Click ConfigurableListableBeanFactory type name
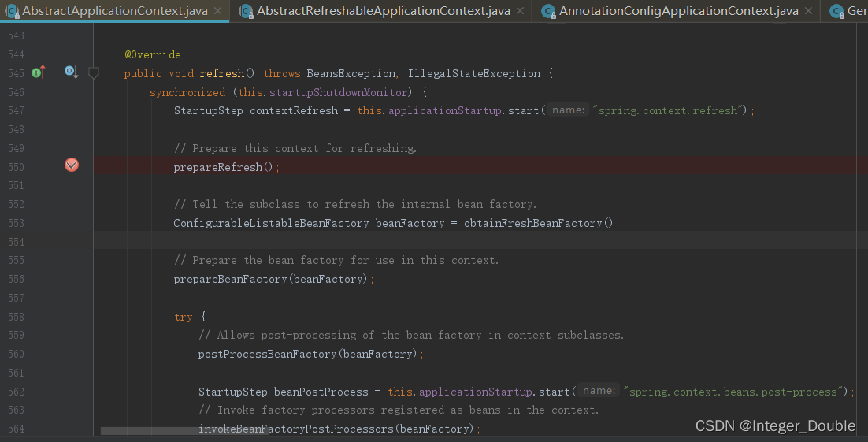The height and width of the screenshot is (442, 868). click(x=271, y=223)
